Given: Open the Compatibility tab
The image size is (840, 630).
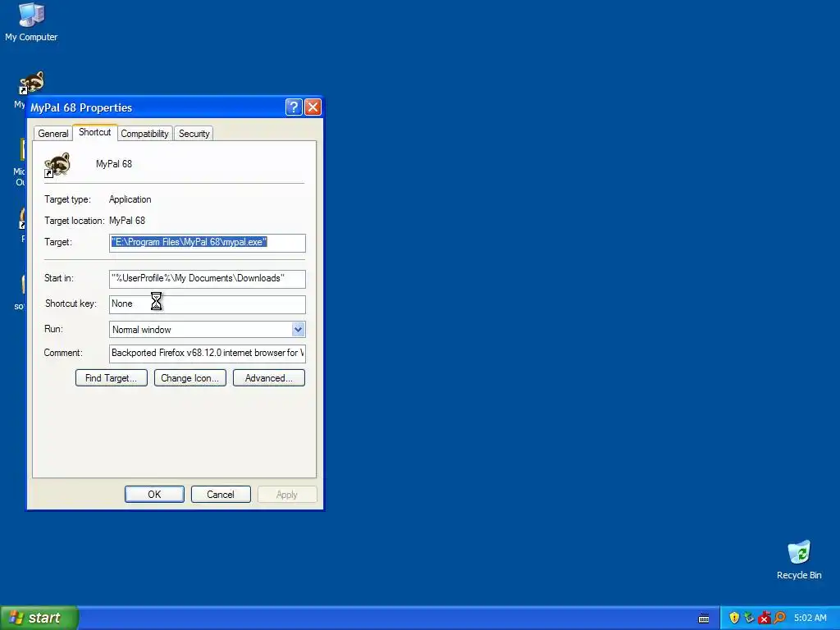Looking at the screenshot, I should tap(144, 134).
